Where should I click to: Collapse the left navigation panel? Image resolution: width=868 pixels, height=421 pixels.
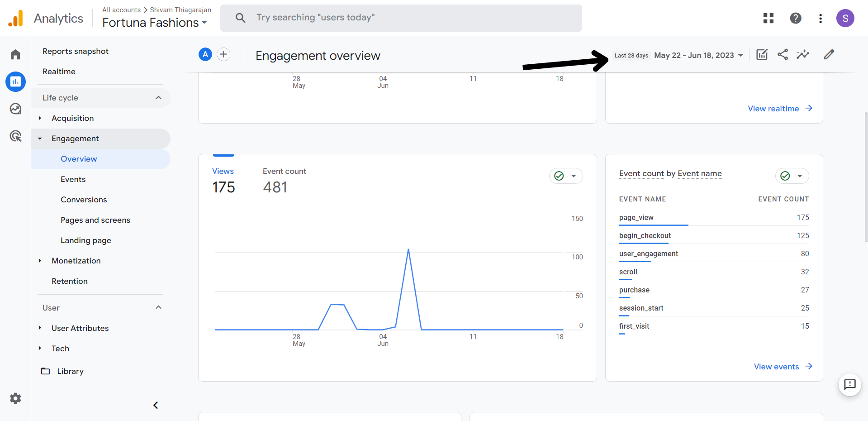[x=155, y=405]
